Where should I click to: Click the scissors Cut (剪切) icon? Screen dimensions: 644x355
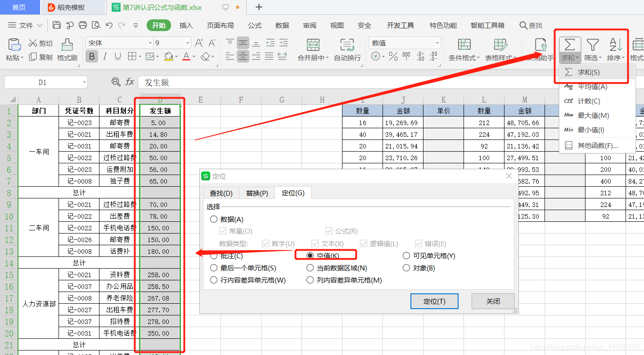33,43
